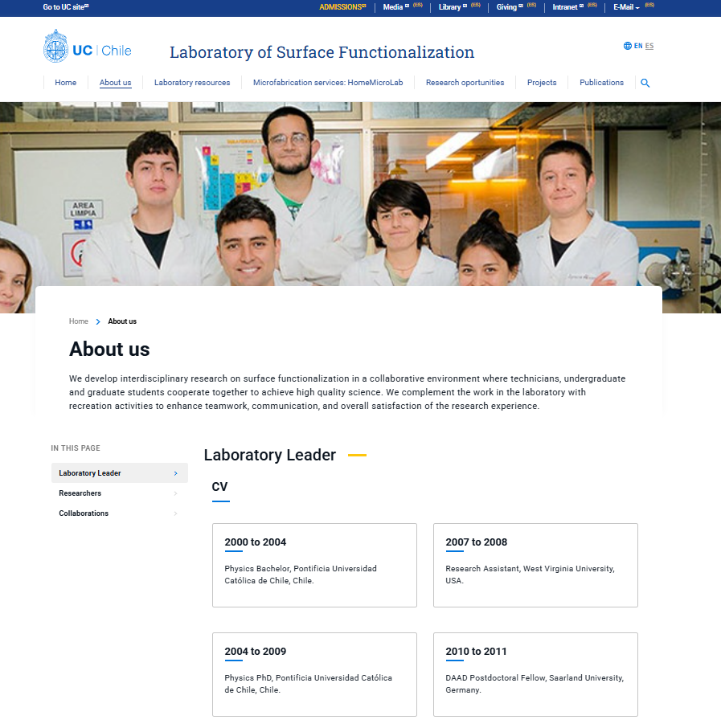Click the '2010 to 2011' CV card heading

pos(476,652)
